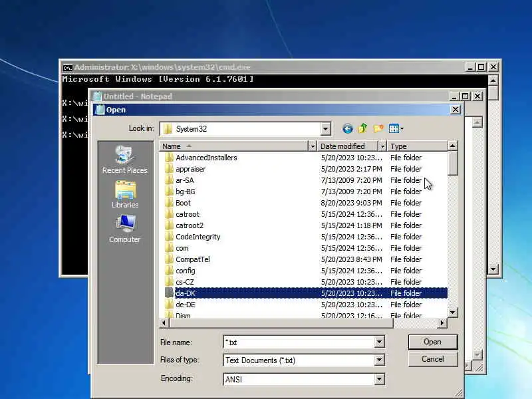532x399 pixels.
Task: Click File folder type in the config row
Action: click(406, 271)
